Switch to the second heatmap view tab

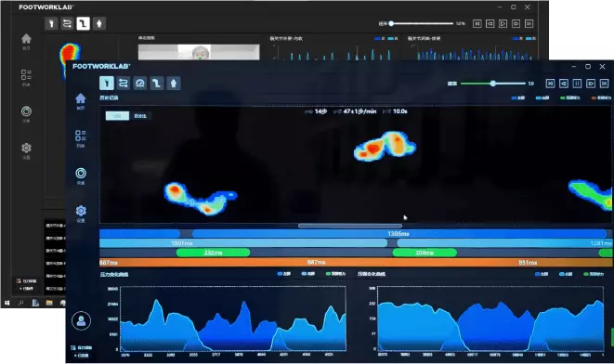tap(140, 116)
